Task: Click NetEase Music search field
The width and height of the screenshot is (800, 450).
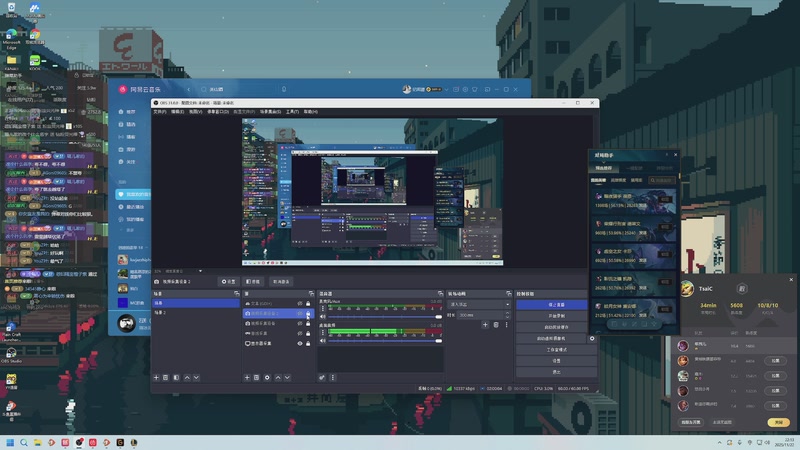Action: (237, 89)
